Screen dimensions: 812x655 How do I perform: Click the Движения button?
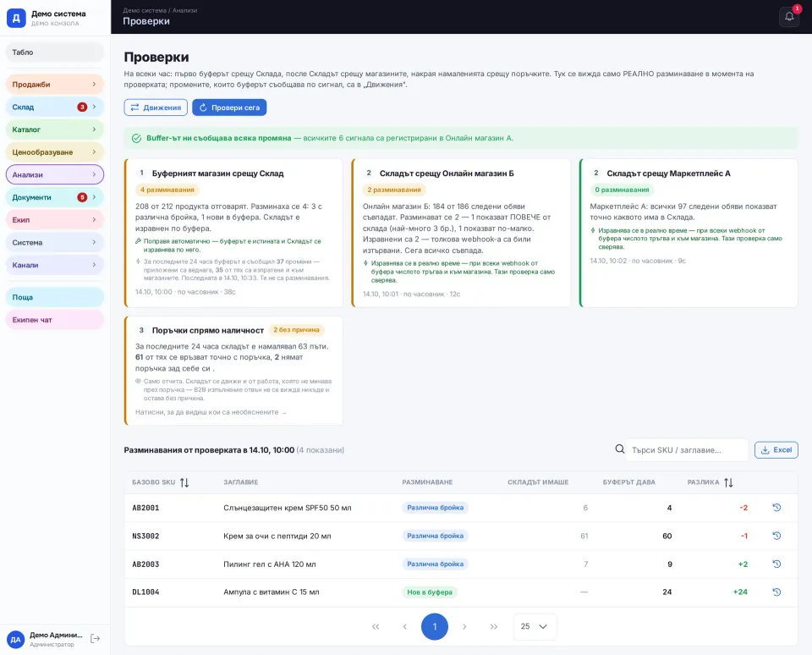[156, 107]
